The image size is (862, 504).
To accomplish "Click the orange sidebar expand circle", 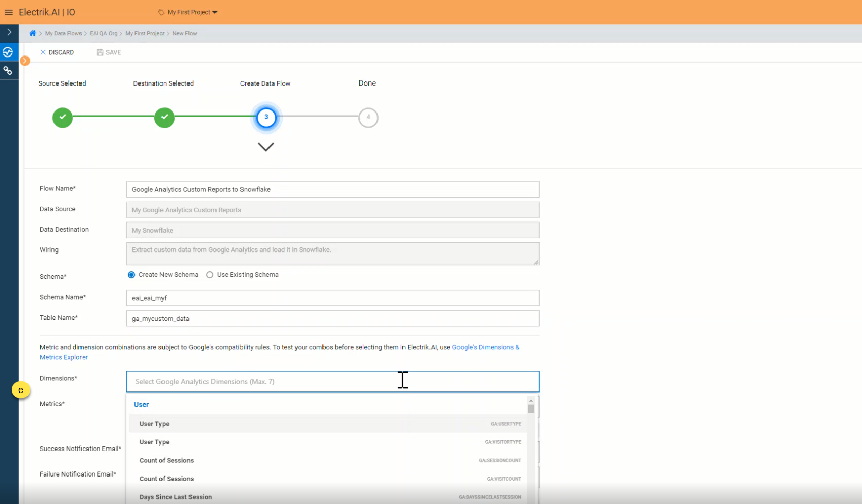I will [x=24, y=61].
